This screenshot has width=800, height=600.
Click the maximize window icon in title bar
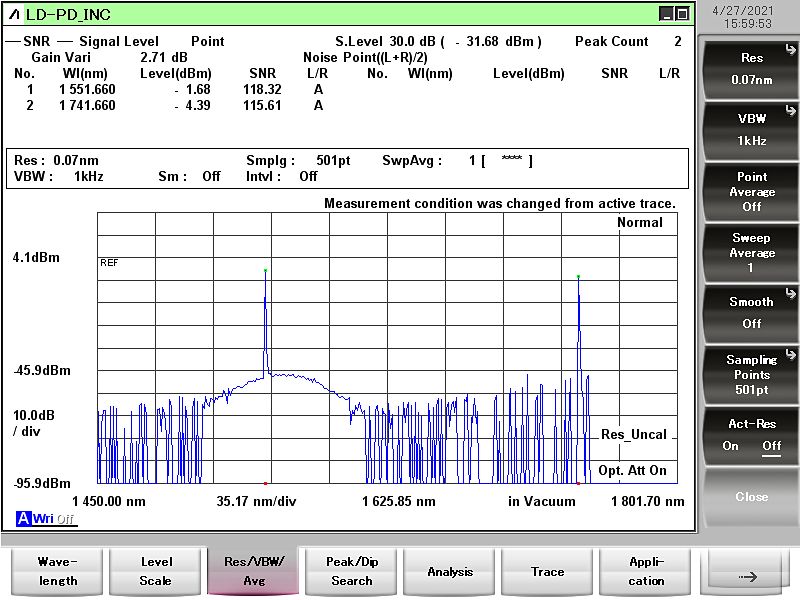(x=682, y=14)
